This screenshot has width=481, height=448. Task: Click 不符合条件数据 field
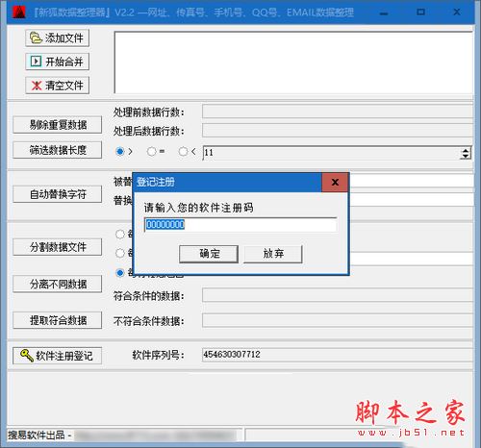click(x=338, y=320)
